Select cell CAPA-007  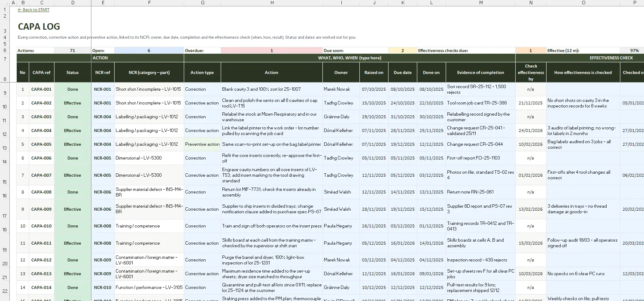(x=42, y=175)
